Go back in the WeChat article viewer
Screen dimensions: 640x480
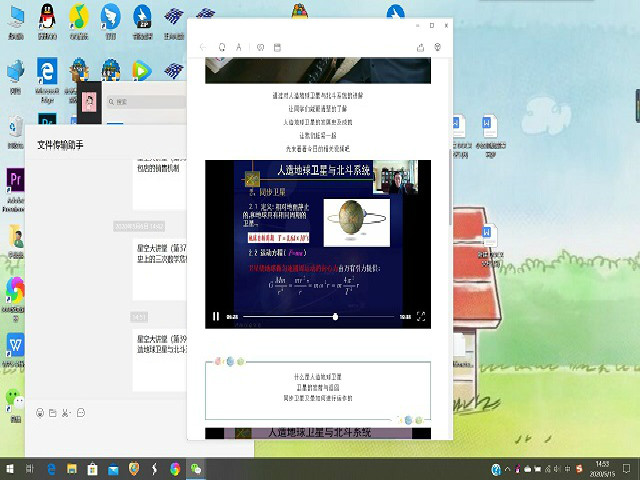tap(203, 47)
